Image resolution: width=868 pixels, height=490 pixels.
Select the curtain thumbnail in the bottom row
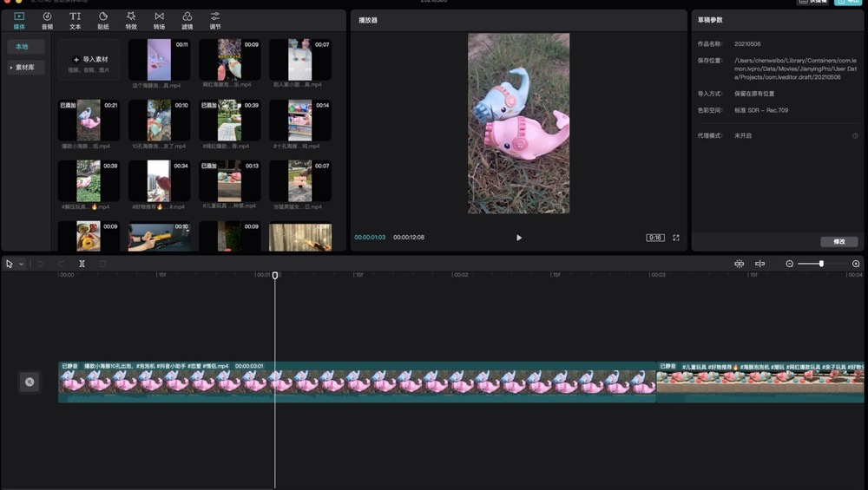pyautogui.click(x=299, y=237)
